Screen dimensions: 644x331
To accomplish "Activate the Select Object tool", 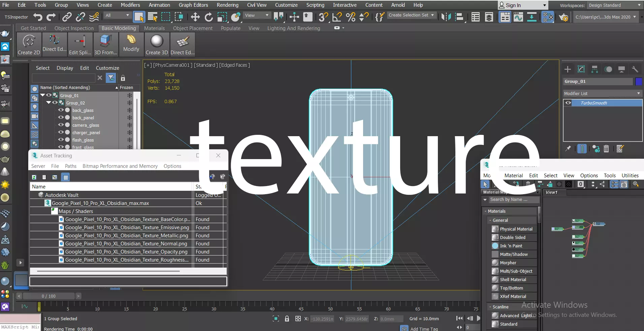I will click(x=139, y=17).
